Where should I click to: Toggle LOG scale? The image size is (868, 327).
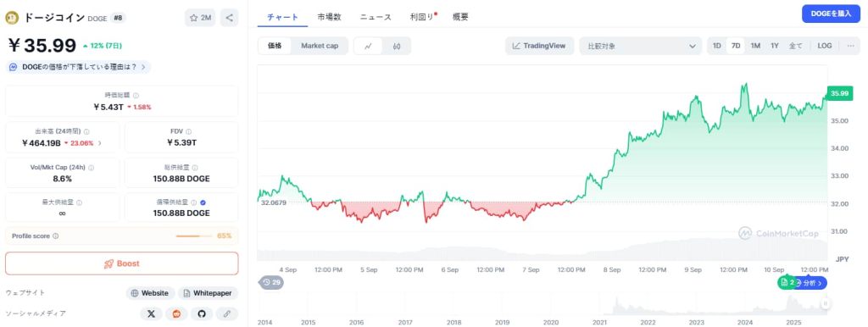[x=825, y=46]
